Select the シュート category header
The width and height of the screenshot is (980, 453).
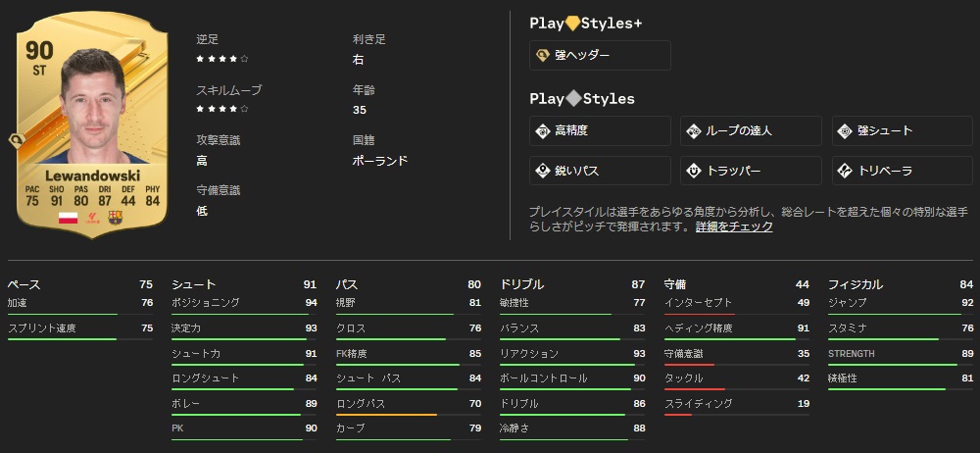point(192,284)
